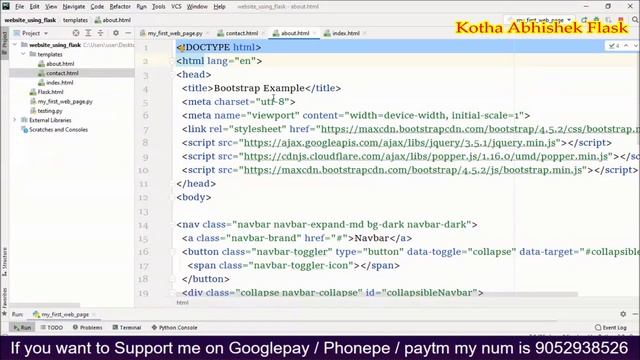
Task: Click templates breadcrumb in navigation bar
Action: [x=75, y=20]
